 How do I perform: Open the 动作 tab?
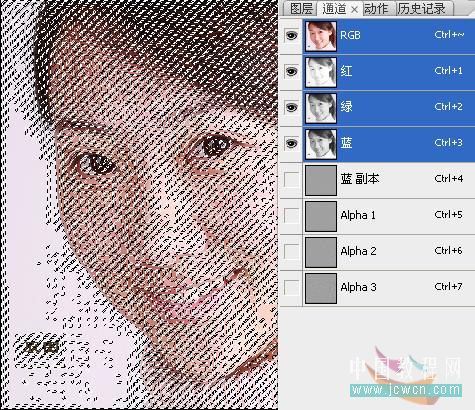pyautogui.click(x=376, y=8)
